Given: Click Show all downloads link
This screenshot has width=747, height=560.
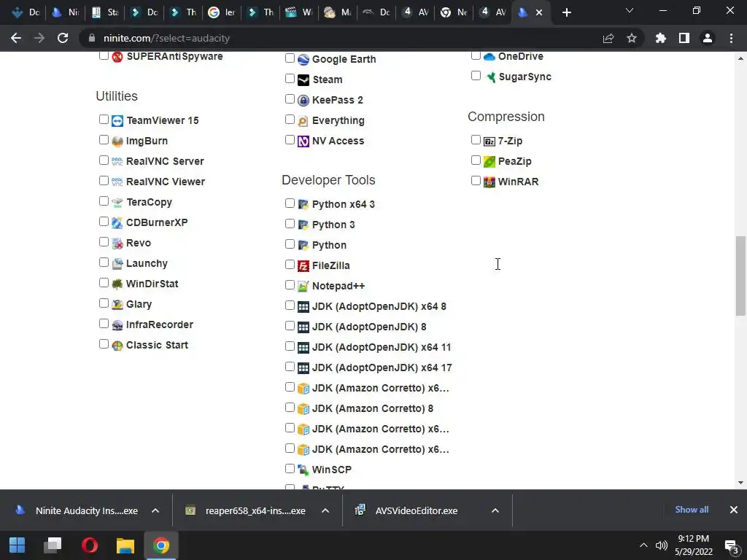Looking at the screenshot, I should (692, 510).
